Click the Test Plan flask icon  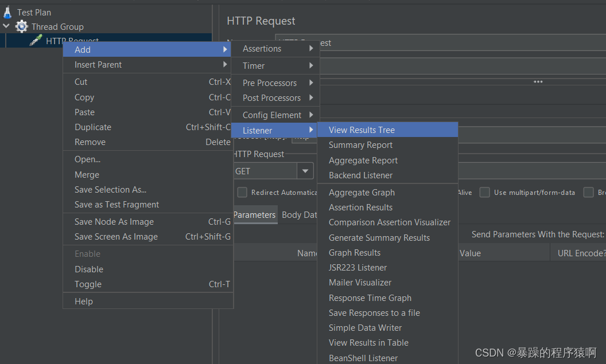click(7, 13)
